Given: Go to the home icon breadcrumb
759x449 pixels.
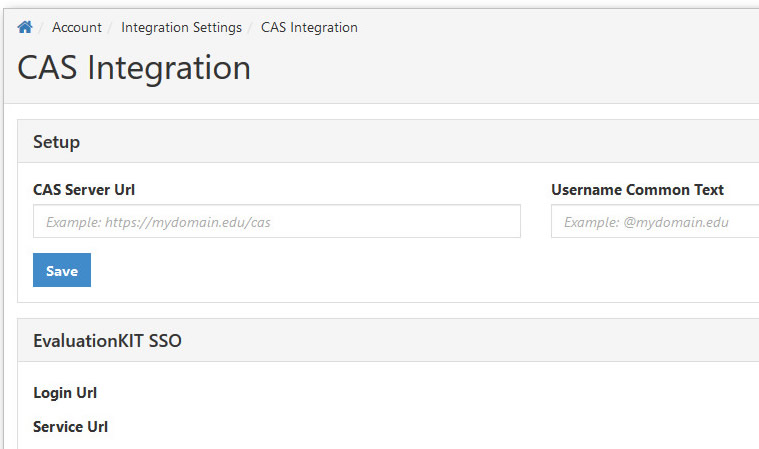Looking at the screenshot, I should 25,27.
